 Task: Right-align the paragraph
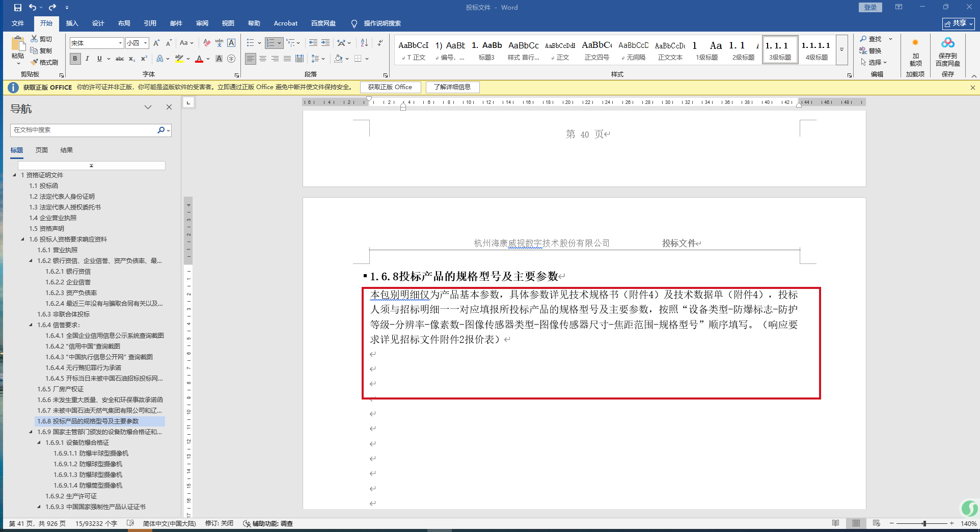[x=275, y=59]
